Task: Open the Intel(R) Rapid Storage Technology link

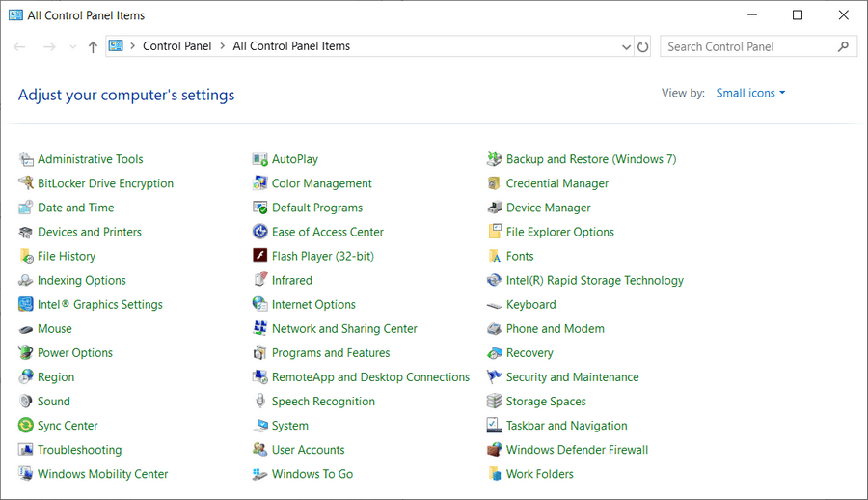Action: [594, 281]
